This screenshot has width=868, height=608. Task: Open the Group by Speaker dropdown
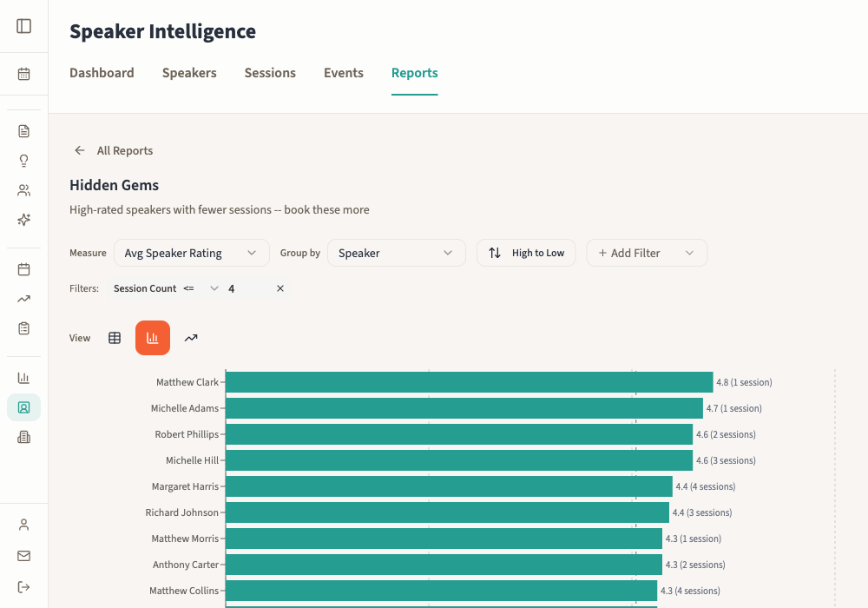(397, 253)
